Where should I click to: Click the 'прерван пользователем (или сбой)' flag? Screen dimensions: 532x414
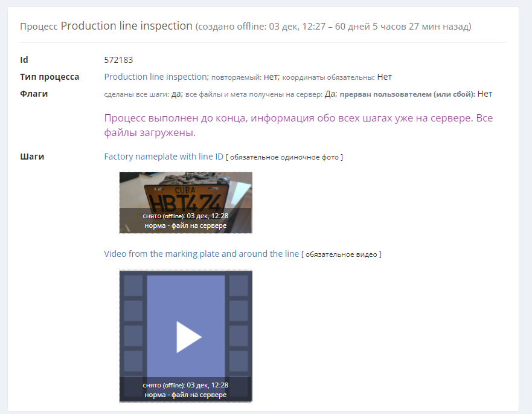[x=415, y=94]
